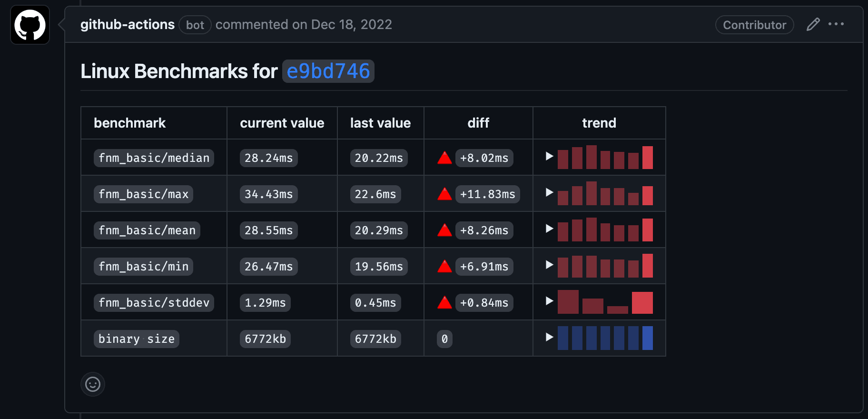Expand the fnm_basic/stddev trend disclosure triangle

click(549, 301)
